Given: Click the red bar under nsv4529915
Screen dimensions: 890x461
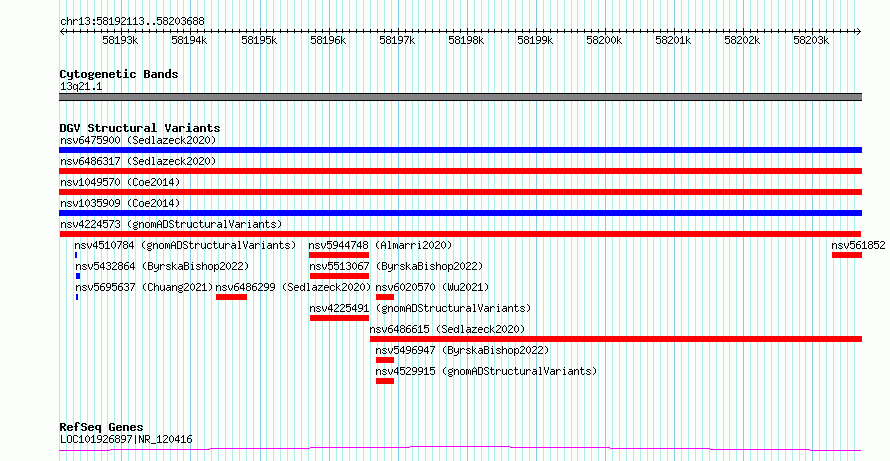Looking at the screenshot, I should tap(385, 381).
